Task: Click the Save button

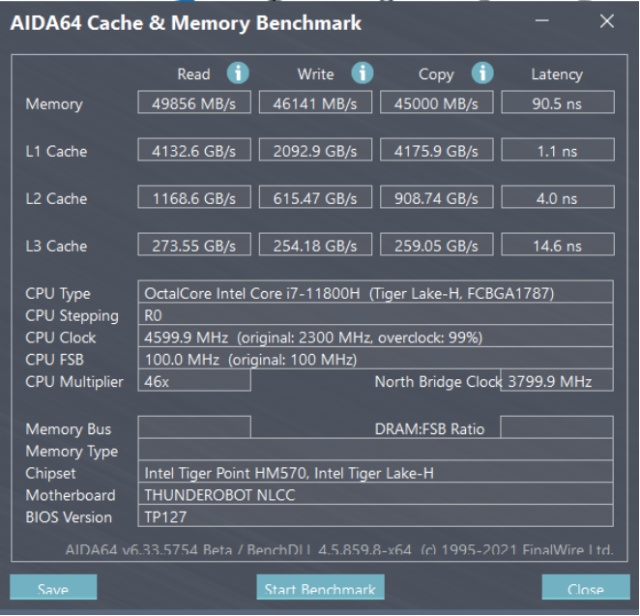Action: click(53, 589)
